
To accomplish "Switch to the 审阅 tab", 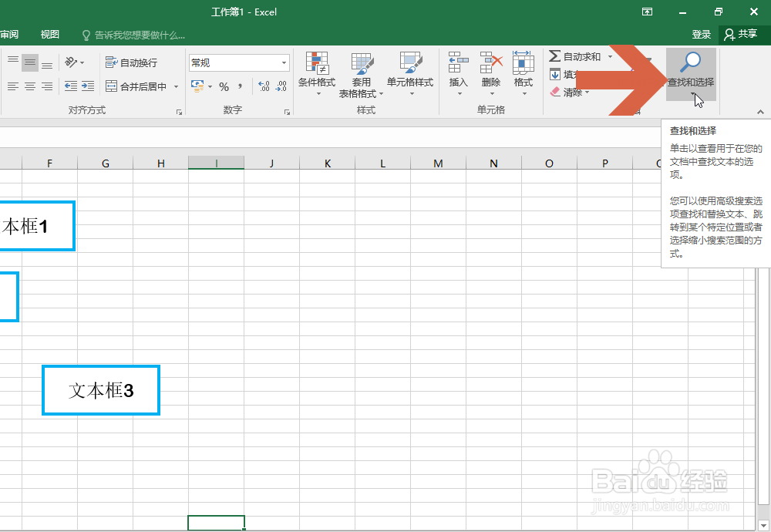I will click(x=8, y=35).
